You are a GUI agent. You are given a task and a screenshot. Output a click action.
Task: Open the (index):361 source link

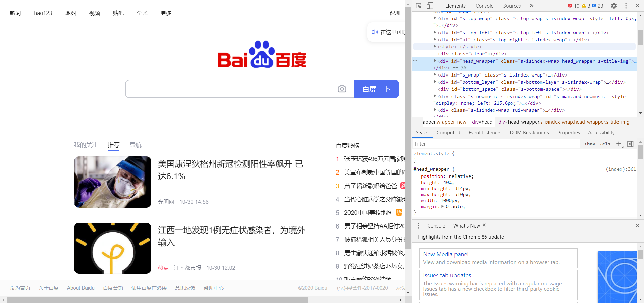coord(621,169)
